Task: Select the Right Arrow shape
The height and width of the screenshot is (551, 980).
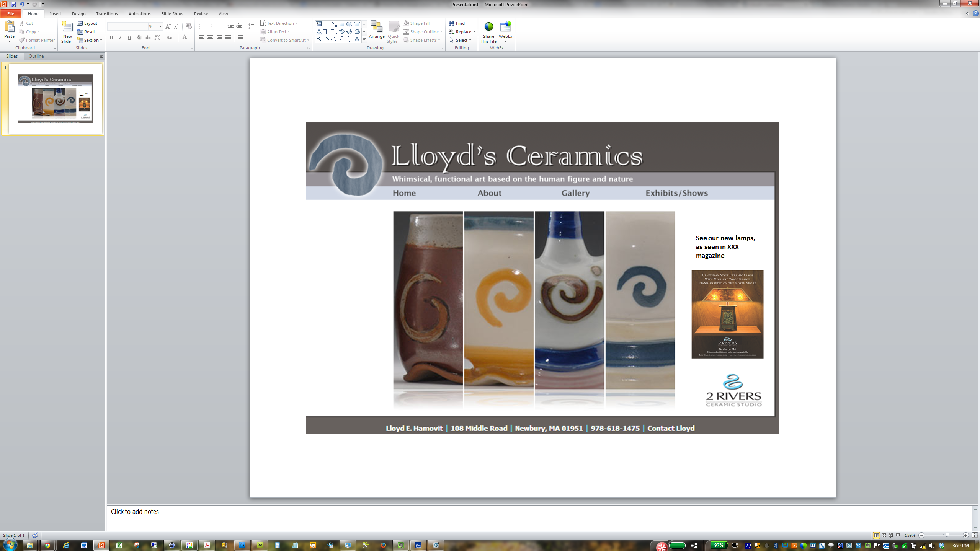Action: click(341, 31)
